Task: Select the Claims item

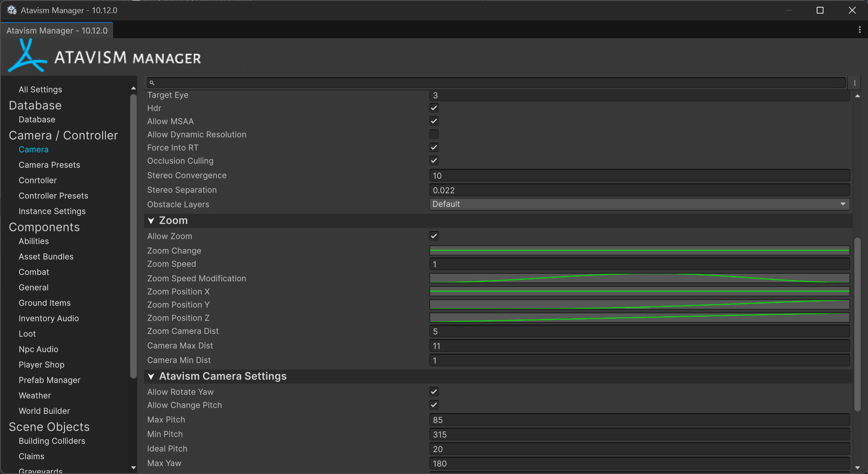Action: [x=32, y=456]
